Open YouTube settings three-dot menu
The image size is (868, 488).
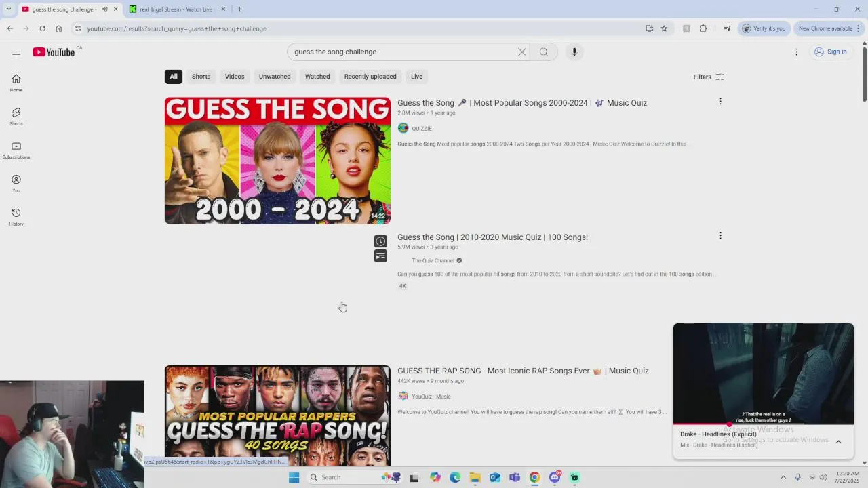(x=797, y=52)
